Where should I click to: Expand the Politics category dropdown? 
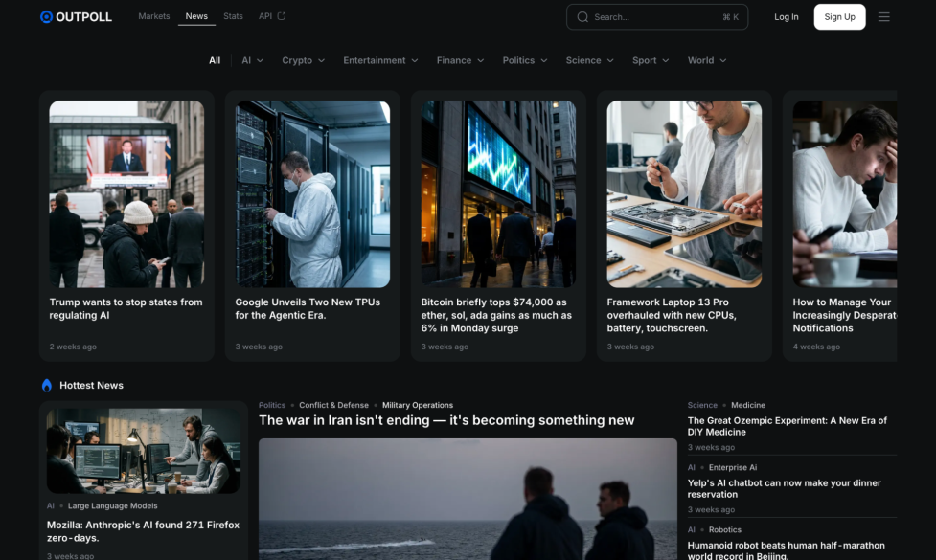[x=525, y=60]
